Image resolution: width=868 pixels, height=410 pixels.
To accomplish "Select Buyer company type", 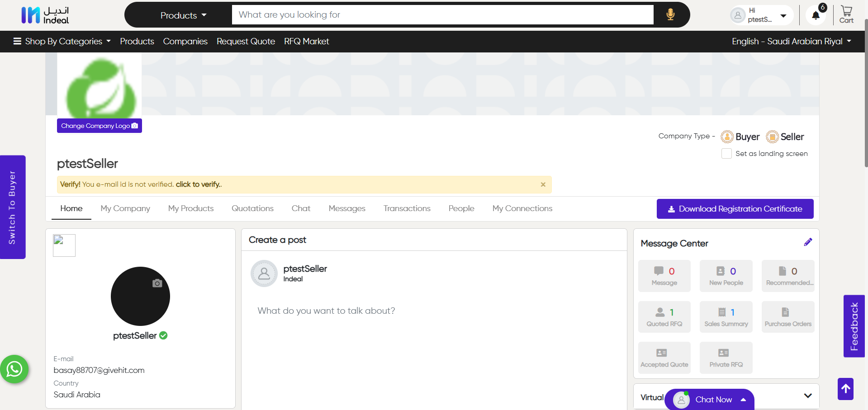I will (740, 137).
